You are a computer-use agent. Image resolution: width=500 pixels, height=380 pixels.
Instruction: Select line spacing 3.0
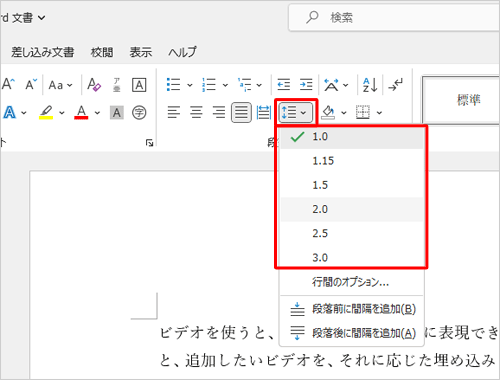click(352, 257)
